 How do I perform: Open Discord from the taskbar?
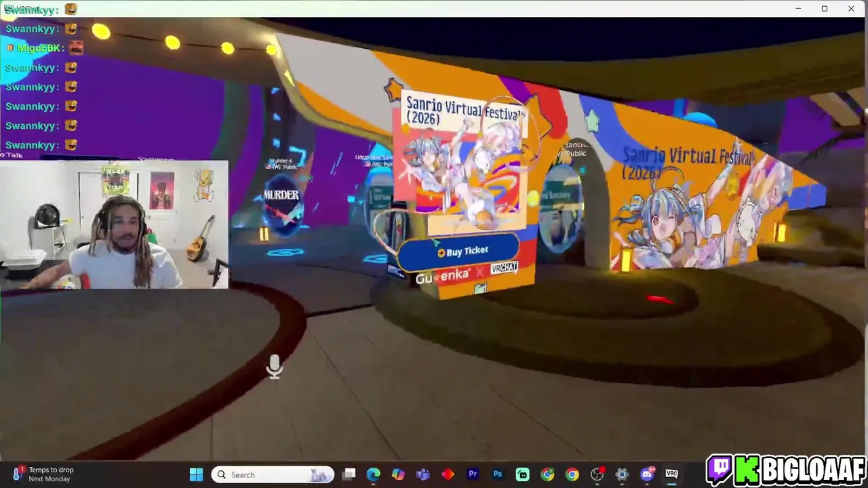[647, 474]
